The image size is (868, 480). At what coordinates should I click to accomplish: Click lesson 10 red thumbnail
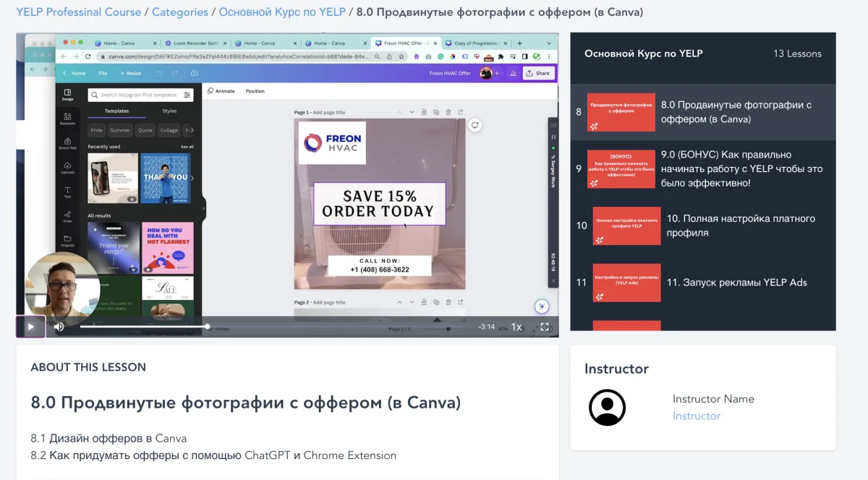(626, 226)
